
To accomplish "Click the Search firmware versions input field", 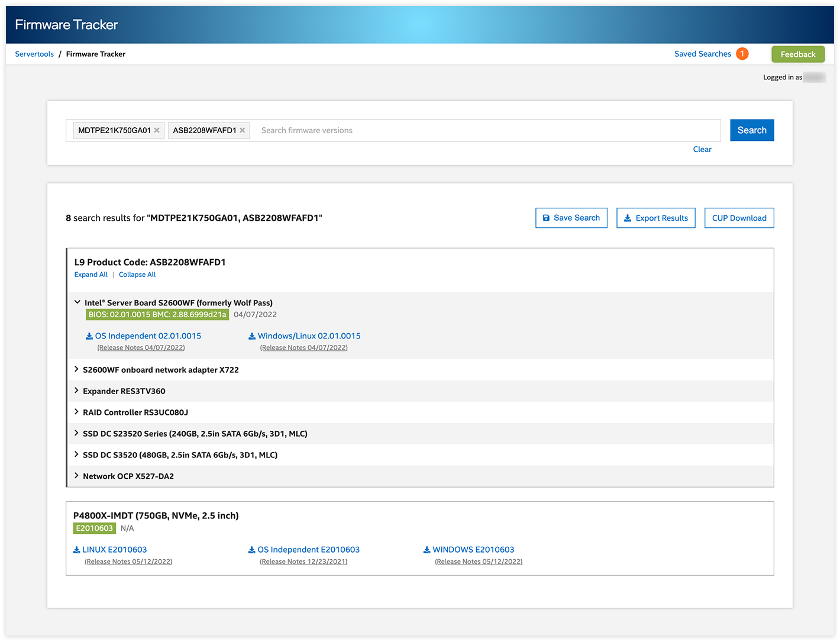I will click(x=487, y=130).
